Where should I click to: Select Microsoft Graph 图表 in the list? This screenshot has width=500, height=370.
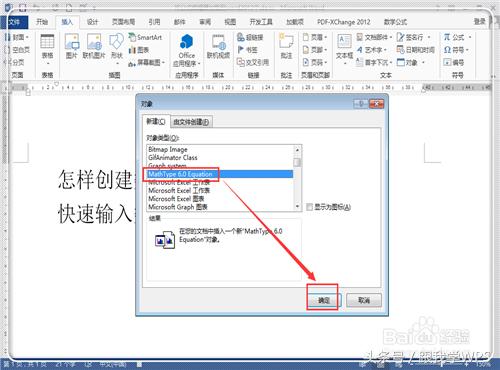(x=220, y=207)
